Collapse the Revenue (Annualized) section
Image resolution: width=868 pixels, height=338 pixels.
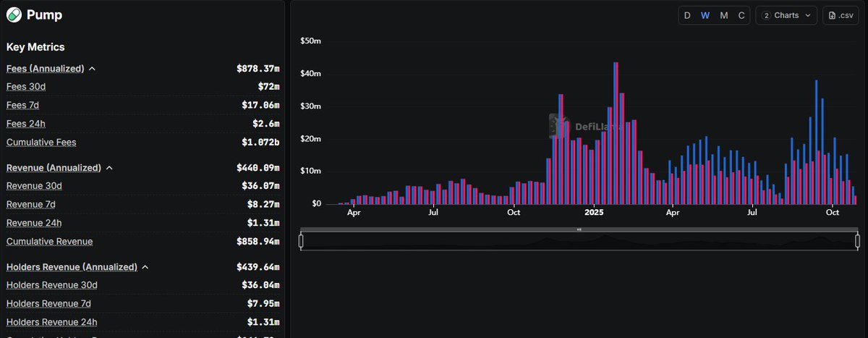click(109, 168)
